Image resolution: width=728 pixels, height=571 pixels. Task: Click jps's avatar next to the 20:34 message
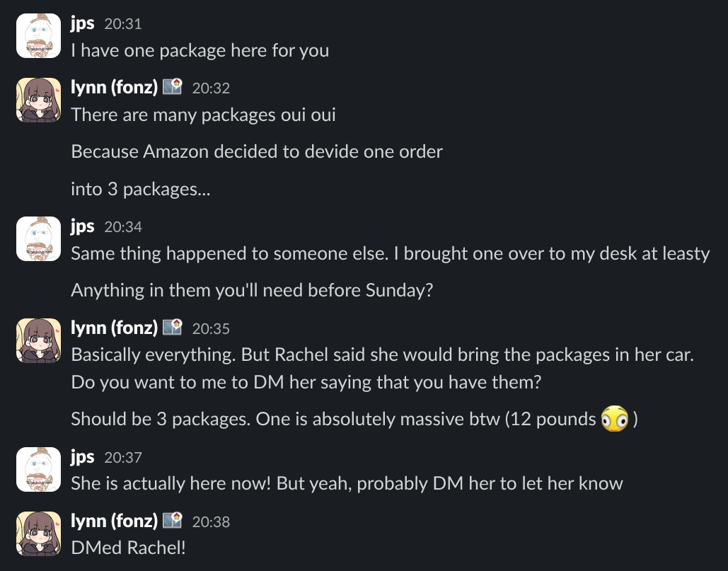click(x=38, y=238)
